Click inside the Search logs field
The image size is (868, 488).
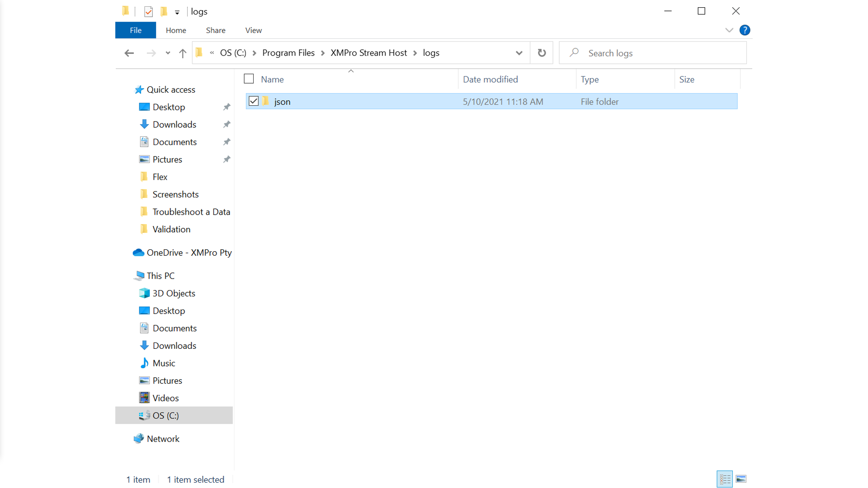[x=633, y=53]
